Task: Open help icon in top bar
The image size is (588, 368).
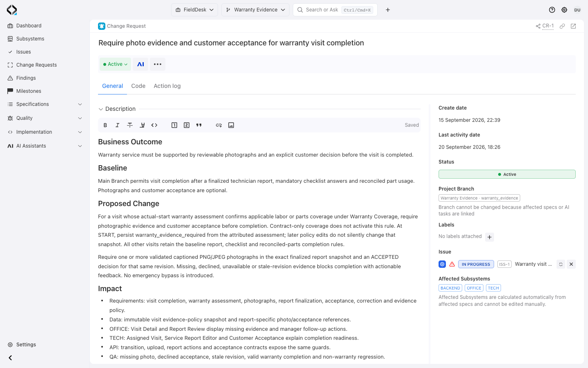Action: click(x=552, y=10)
